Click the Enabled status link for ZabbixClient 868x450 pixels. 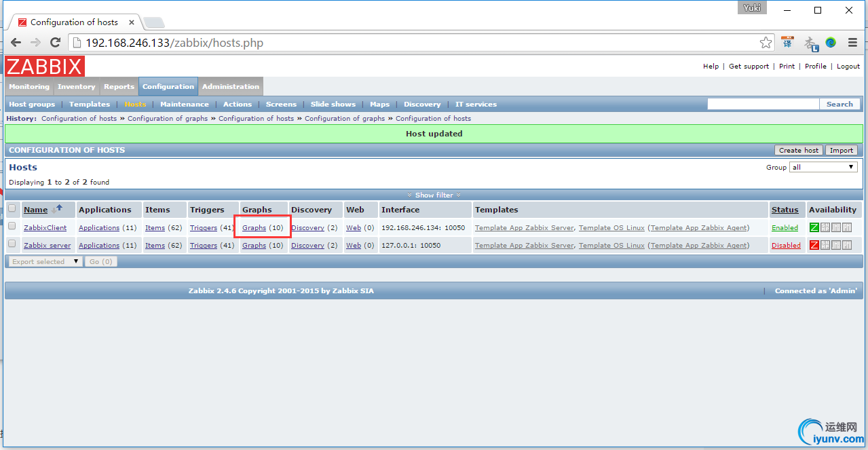(785, 228)
